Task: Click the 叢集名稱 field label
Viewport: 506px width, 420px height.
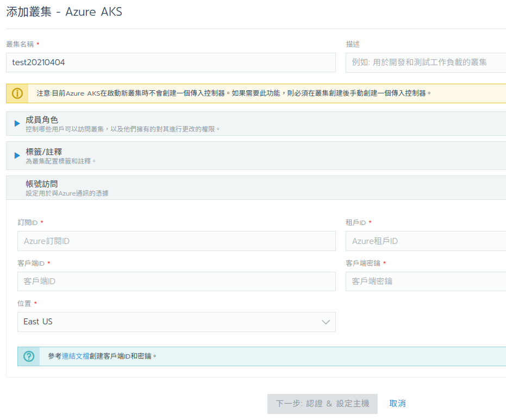Action: [20, 44]
